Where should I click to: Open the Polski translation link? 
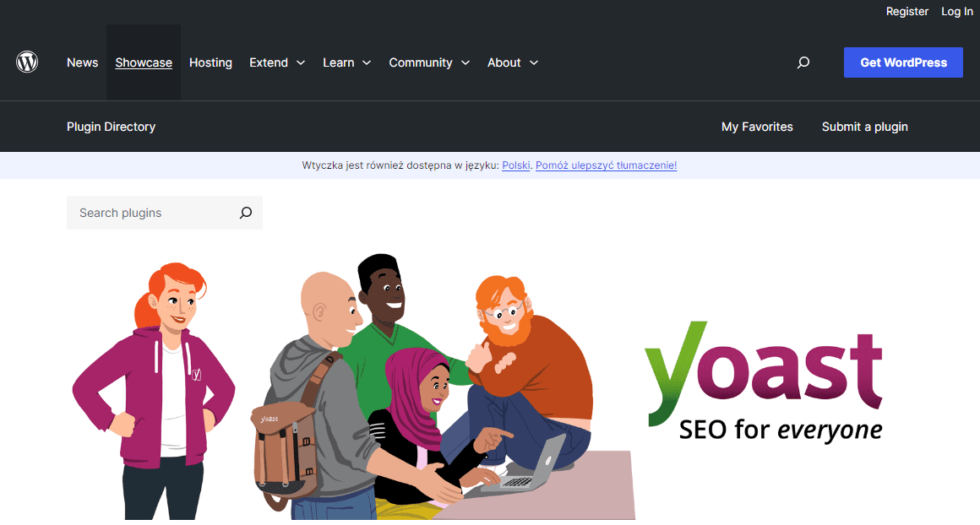point(516,165)
